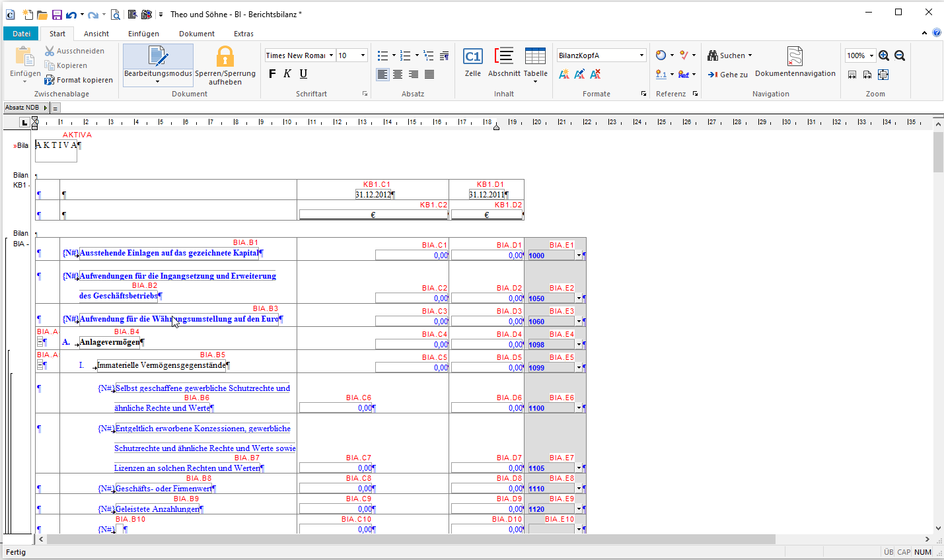
Task: Save the document with the floppy disk icon
Action: click(57, 15)
